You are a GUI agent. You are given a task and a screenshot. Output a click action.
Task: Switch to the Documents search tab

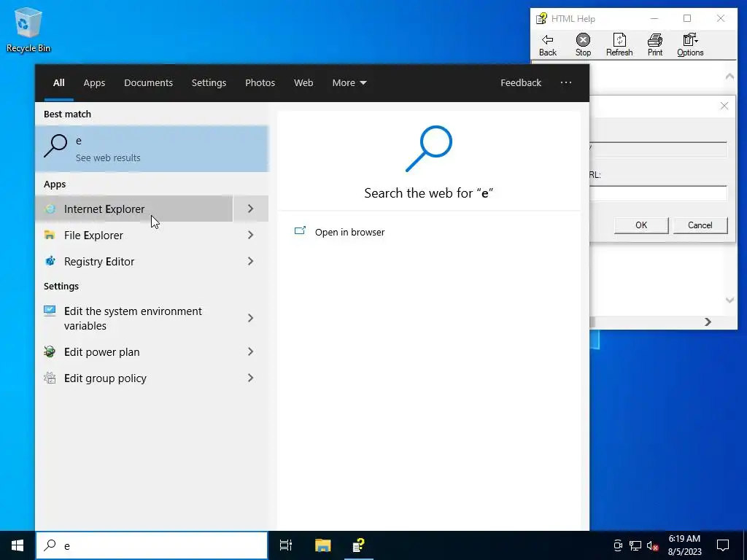[148, 82]
